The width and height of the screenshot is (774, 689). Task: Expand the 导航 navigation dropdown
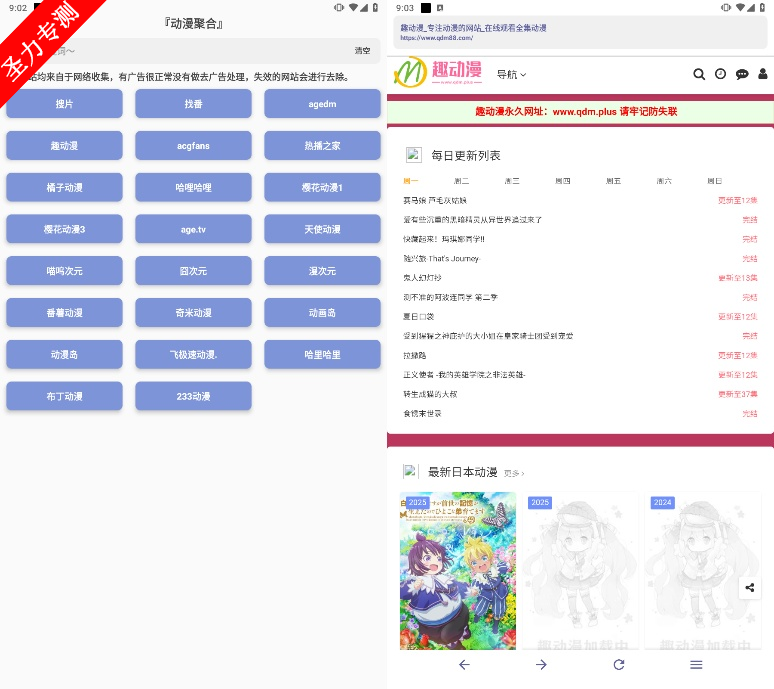511,75
